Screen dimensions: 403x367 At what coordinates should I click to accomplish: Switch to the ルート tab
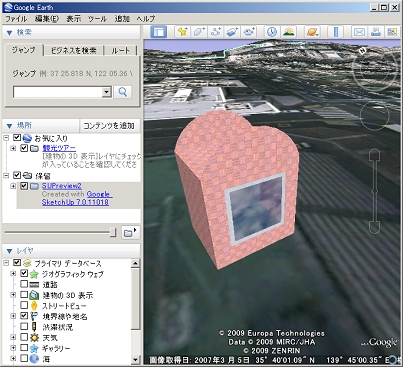[x=120, y=50]
